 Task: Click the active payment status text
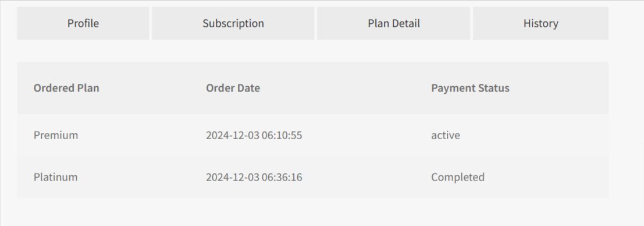click(446, 135)
